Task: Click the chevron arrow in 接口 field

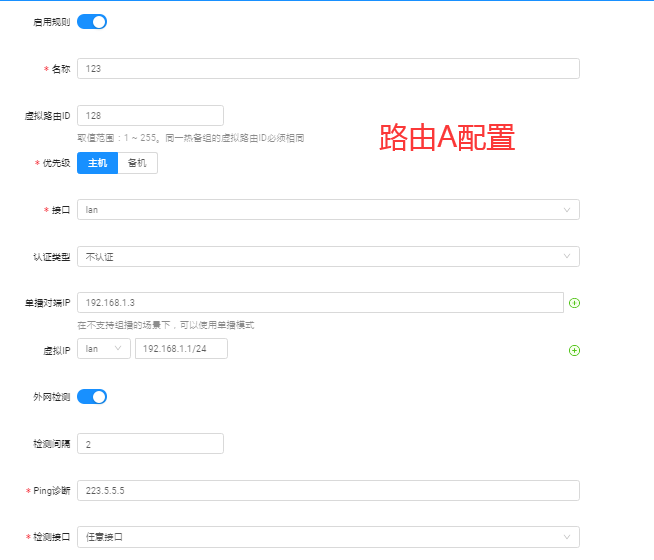Action: pos(567,210)
